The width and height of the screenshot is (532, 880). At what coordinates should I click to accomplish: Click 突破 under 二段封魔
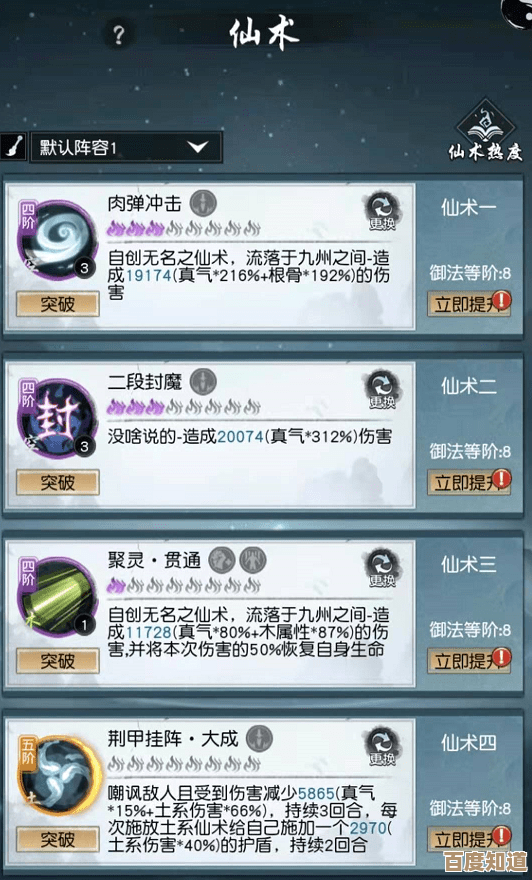pos(58,483)
